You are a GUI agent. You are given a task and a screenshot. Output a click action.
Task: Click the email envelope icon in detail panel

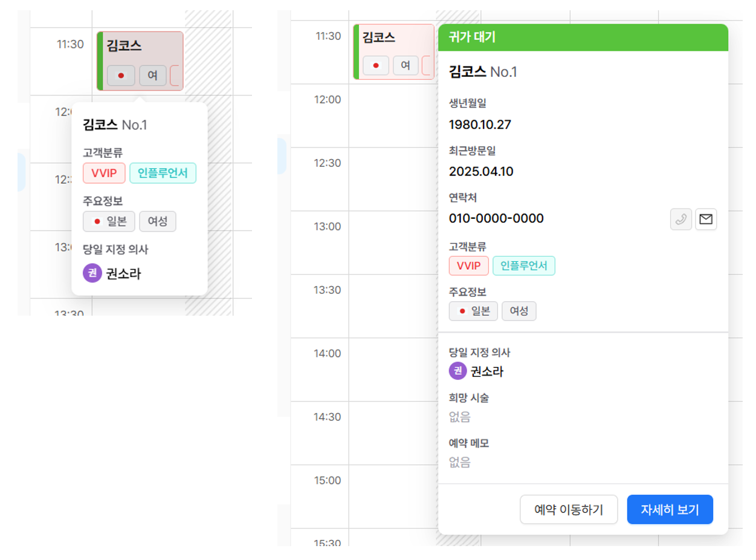(706, 220)
